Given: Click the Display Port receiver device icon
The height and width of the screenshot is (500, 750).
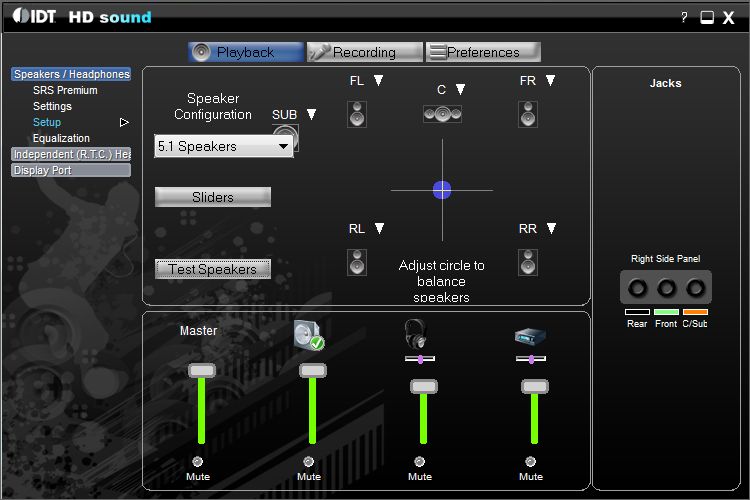Looking at the screenshot, I should click(530, 336).
